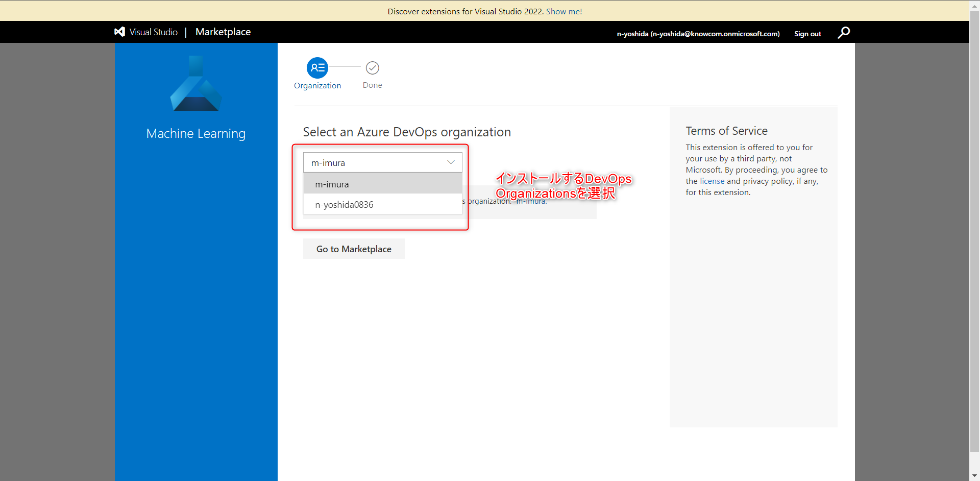Image resolution: width=980 pixels, height=481 pixels.
Task: Click the Machine Learning extension logo
Action: click(196, 83)
